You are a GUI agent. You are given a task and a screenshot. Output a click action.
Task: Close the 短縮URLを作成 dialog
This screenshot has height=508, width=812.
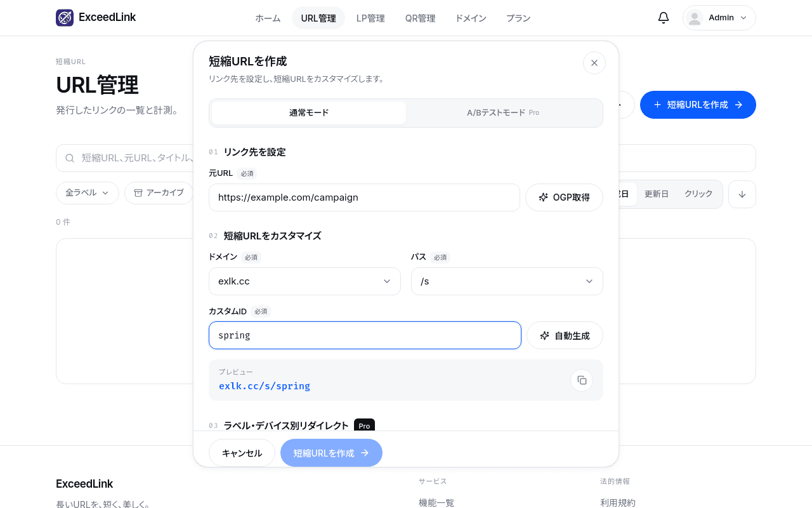point(594,63)
